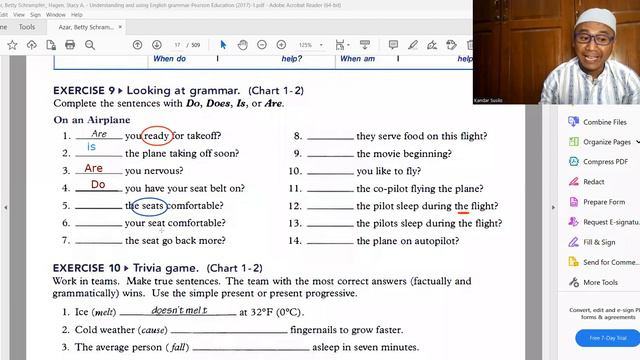Click the scrolling read mode icon
Screen dimensions: 640x360
[365, 44]
